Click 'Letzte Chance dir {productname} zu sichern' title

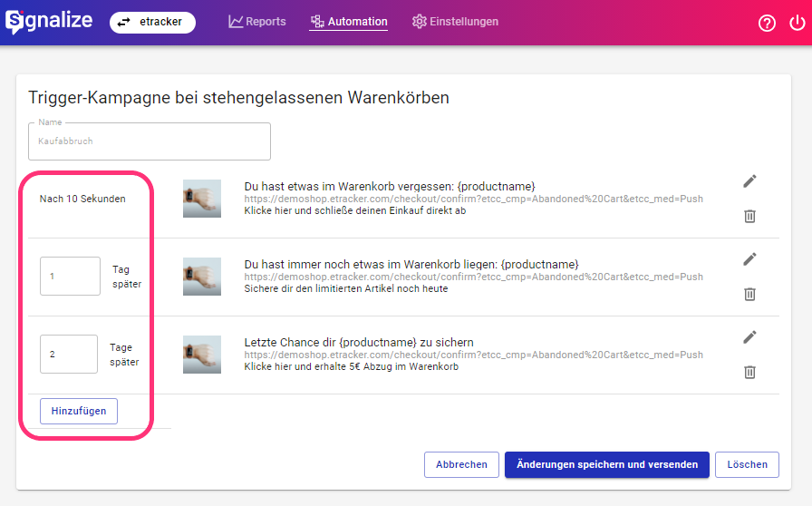pyautogui.click(x=359, y=342)
